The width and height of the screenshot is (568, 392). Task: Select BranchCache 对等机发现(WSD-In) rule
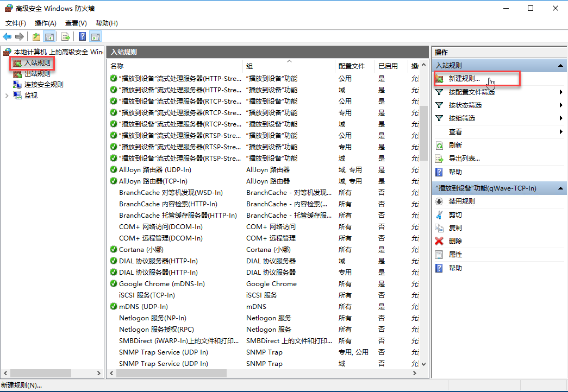coord(171,193)
